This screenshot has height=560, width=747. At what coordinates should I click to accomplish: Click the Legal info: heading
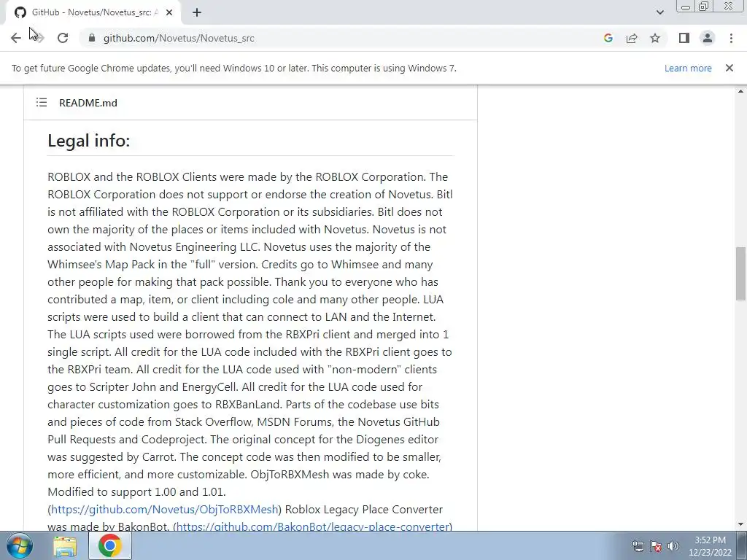pos(88,141)
